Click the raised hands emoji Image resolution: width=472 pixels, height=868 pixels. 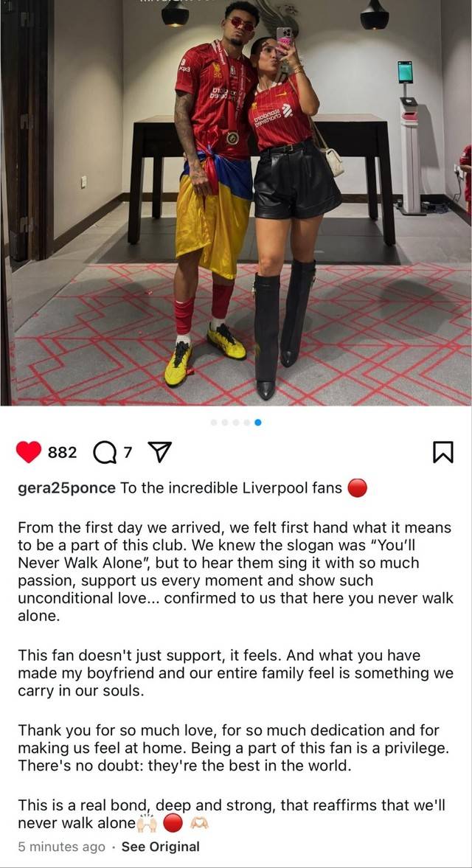[x=147, y=823]
